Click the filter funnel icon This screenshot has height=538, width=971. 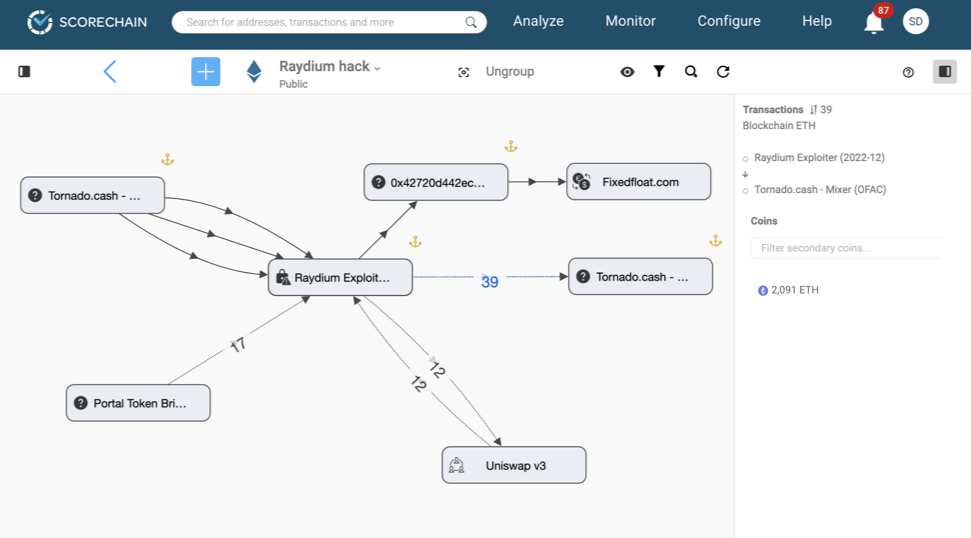(x=659, y=72)
